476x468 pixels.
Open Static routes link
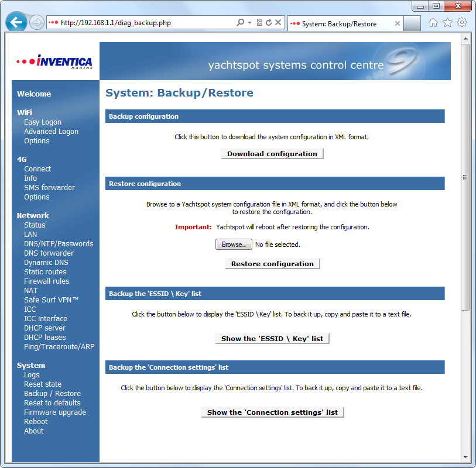point(45,272)
